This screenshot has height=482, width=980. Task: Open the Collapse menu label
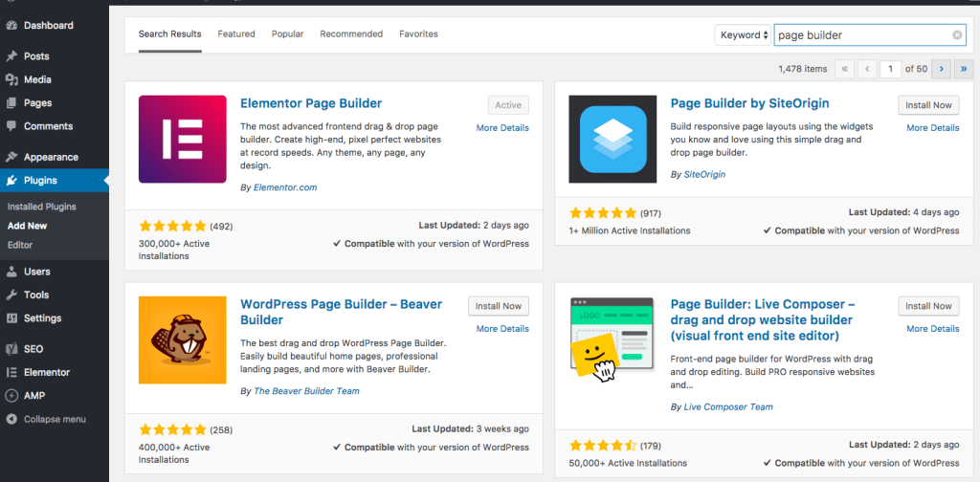coord(55,420)
